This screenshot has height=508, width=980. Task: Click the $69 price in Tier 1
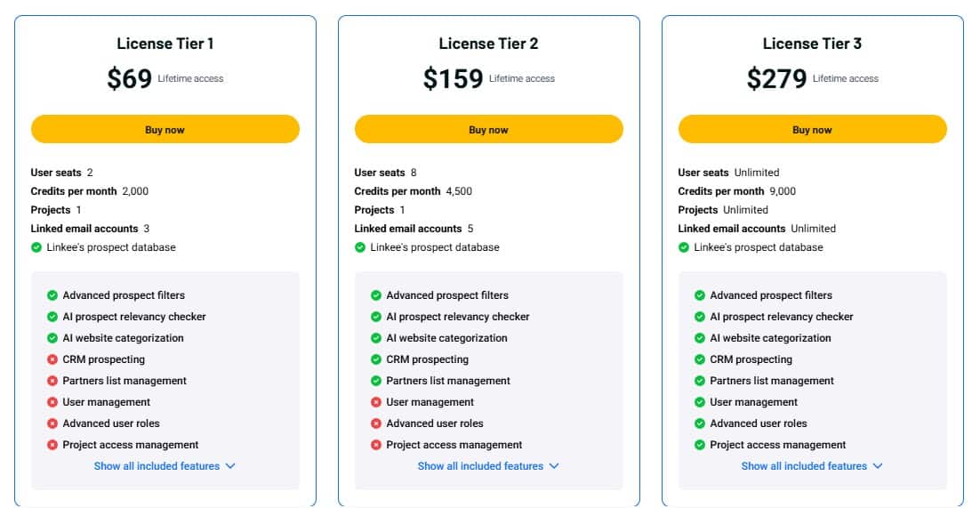[130, 79]
